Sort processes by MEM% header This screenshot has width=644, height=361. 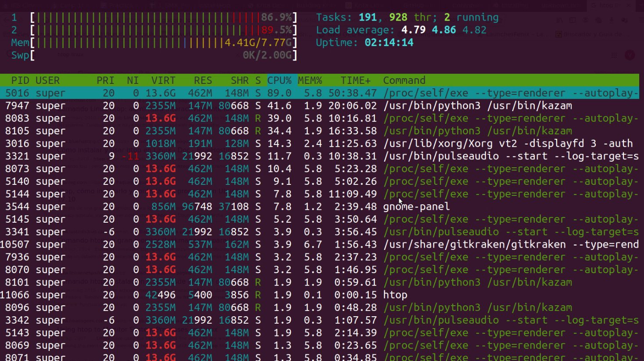click(x=310, y=80)
